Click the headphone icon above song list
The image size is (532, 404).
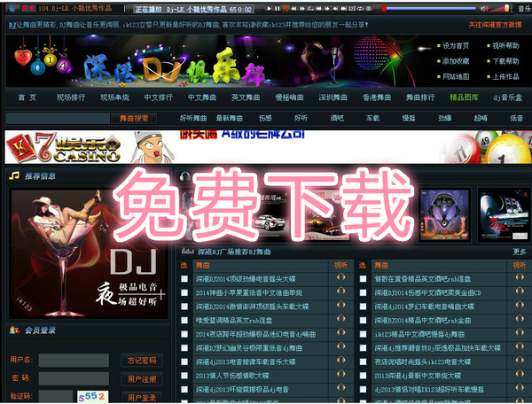click(x=184, y=175)
